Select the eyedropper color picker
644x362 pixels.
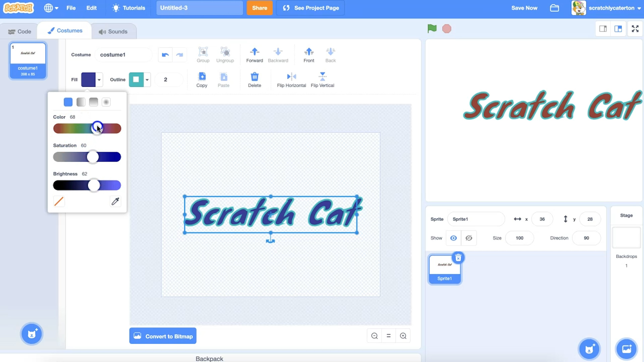[x=115, y=201]
